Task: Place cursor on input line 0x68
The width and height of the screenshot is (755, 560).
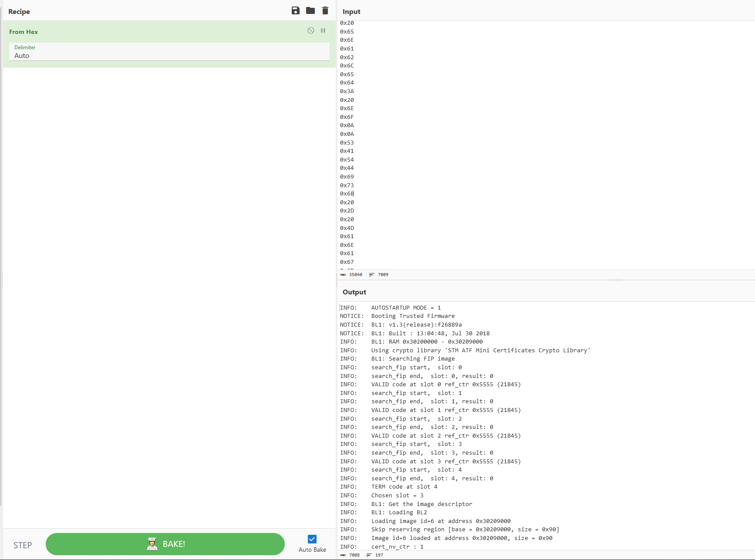Action: click(347, 194)
